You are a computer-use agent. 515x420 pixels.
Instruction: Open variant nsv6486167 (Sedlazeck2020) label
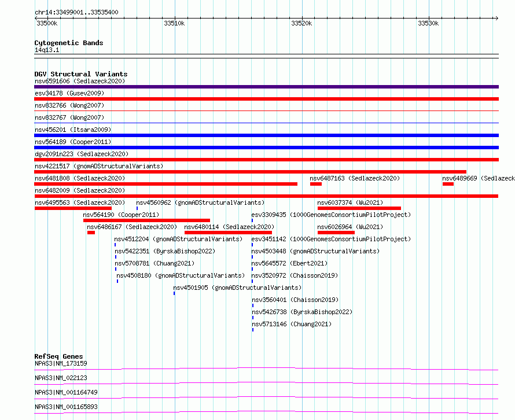132,227
